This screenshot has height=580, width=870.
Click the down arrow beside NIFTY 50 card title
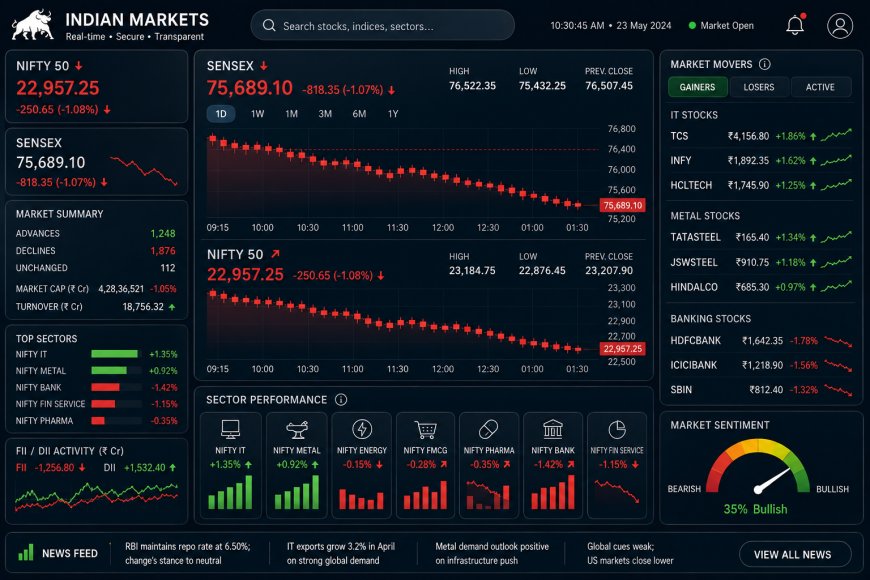pos(79,65)
